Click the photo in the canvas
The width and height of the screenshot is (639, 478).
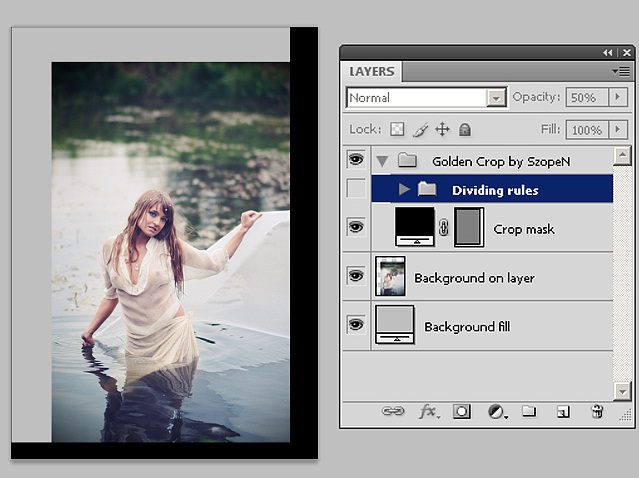pos(171,252)
